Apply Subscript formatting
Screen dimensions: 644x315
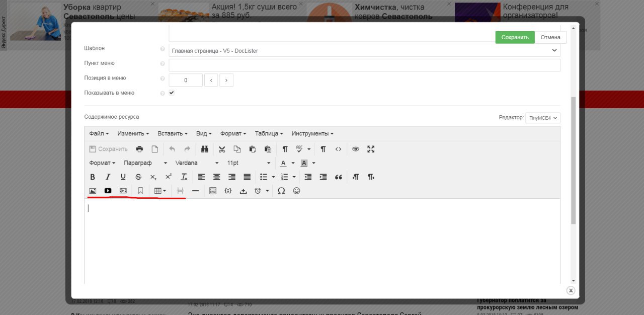153,177
